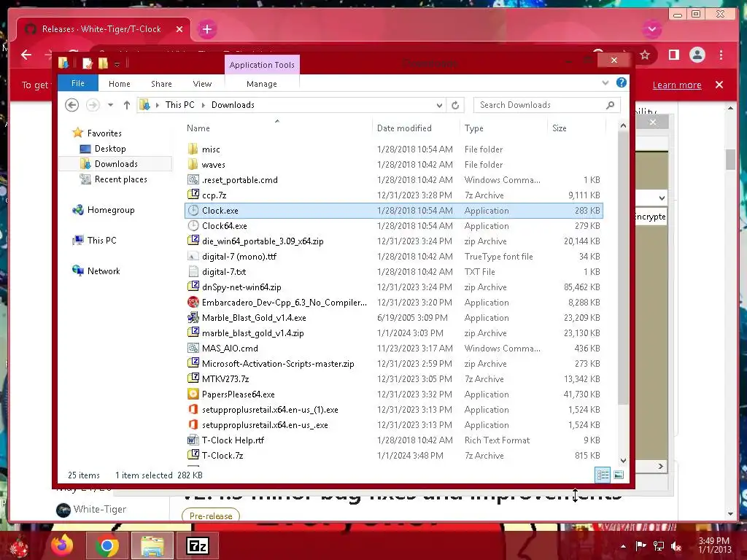Select the Embarcadero Dev-Cpp installer icon
The height and width of the screenshot is (560, 747).
click(193, 302)
